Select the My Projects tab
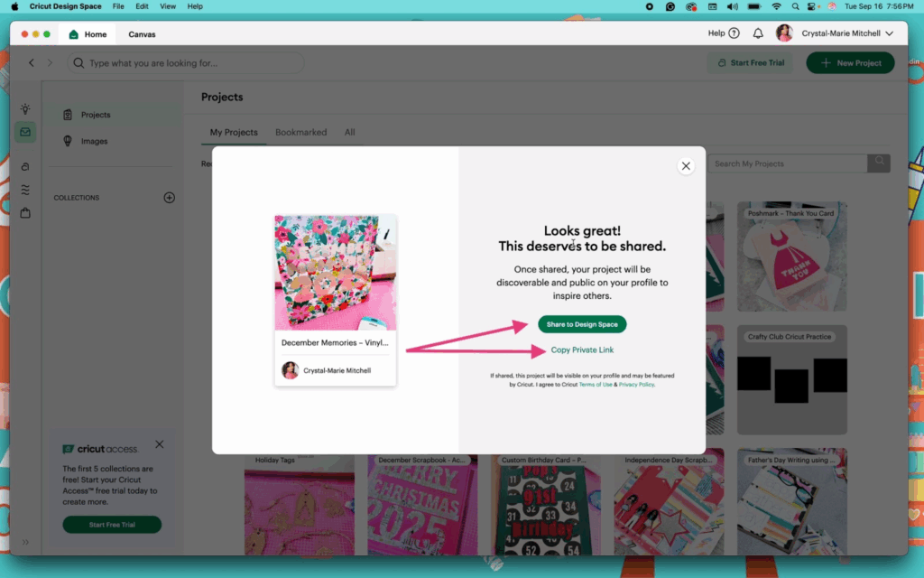924x578 pixels. click(234, 132)
